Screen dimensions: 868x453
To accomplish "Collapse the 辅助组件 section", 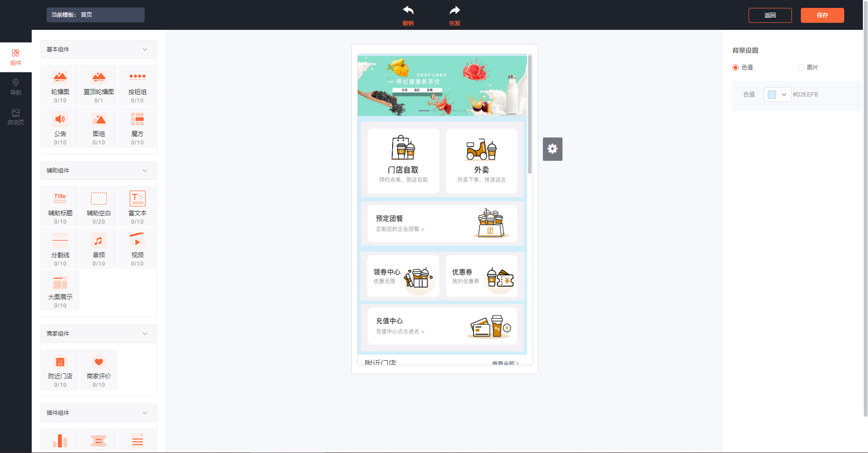I will point(145,171).
